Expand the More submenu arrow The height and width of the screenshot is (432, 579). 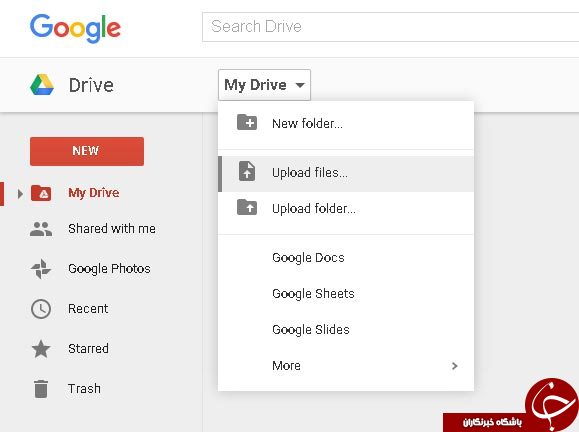455,366
